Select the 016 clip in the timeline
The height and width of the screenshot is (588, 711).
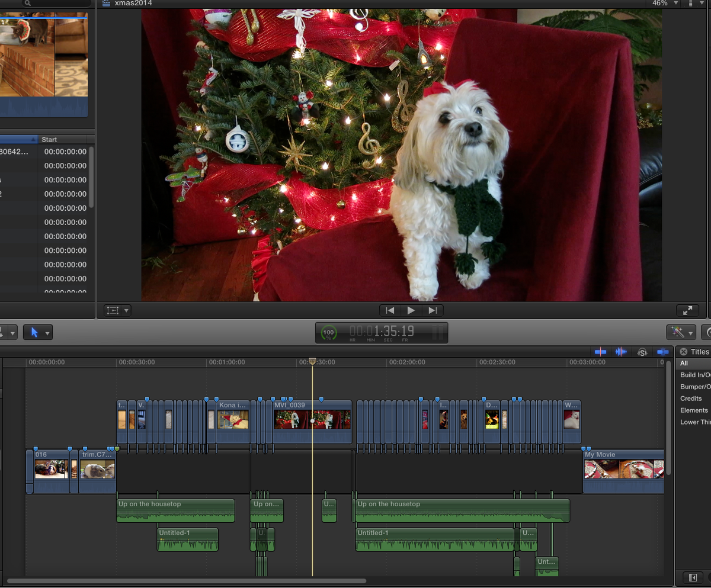51,471
